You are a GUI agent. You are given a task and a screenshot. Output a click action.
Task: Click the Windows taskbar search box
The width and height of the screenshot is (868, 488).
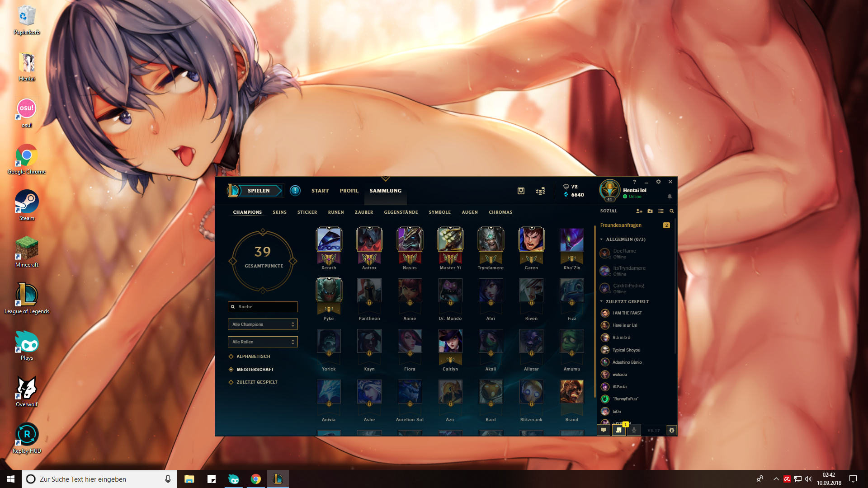(x=100, y=479)
